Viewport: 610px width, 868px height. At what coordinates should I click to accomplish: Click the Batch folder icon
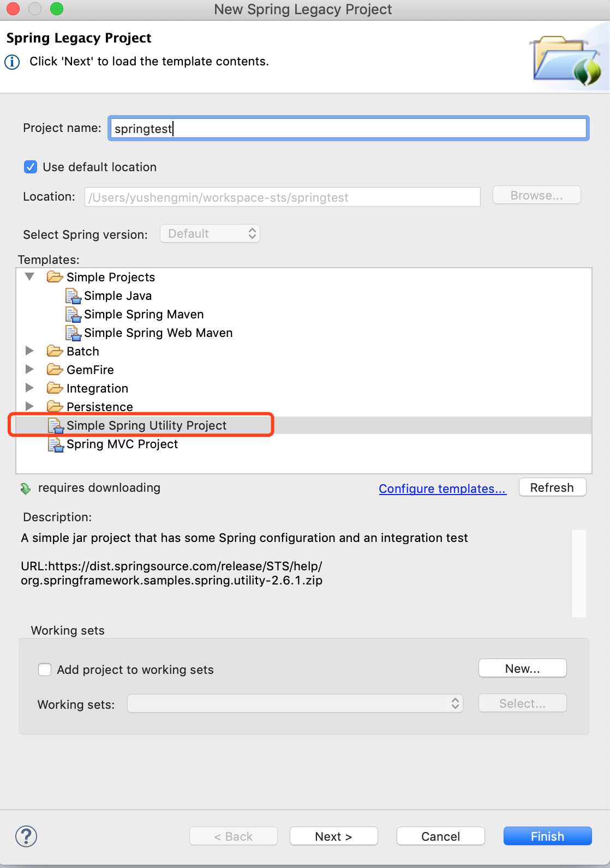point(55,351)
